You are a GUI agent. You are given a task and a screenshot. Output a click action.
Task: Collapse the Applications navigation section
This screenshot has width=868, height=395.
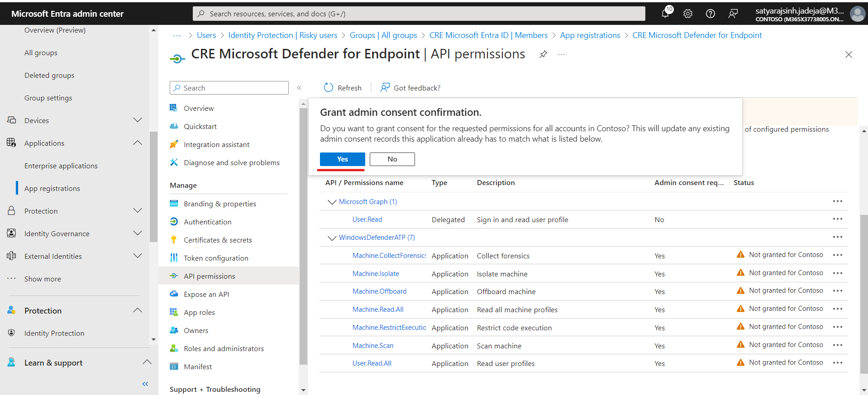[x=138, y=143]
